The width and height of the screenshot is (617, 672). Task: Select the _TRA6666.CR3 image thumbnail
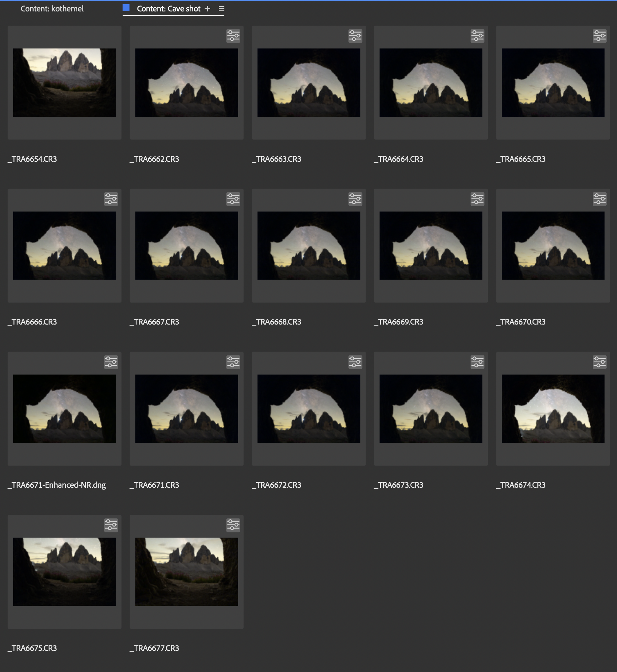point(64,246)
